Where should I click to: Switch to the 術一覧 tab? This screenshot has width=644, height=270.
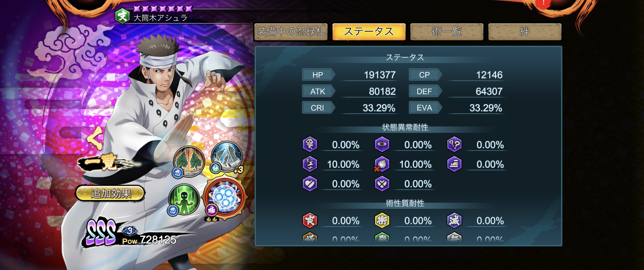tap(447, 32)
